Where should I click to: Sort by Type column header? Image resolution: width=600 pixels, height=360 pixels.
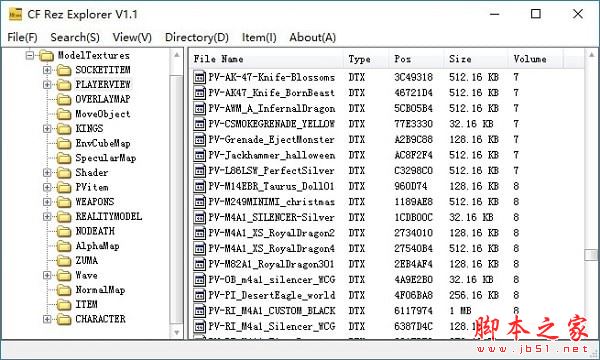pos(367,59)
